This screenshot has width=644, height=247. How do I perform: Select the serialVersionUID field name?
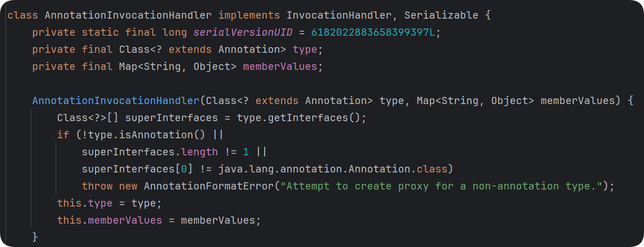tap(243, 32)
